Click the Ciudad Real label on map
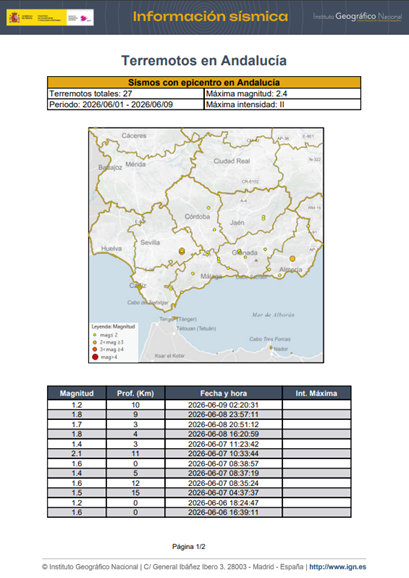The width and height of the screenshot is (409, 578). click(x=231, y=161)
